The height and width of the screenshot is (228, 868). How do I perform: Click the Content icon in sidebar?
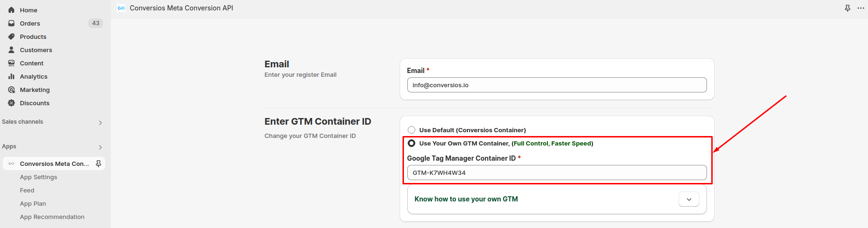click(x=11, y=63)
